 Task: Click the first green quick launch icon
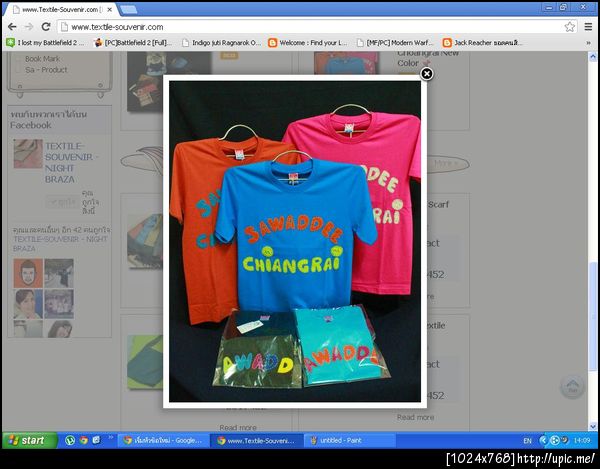pyautogui.click(x=70, y=440)
